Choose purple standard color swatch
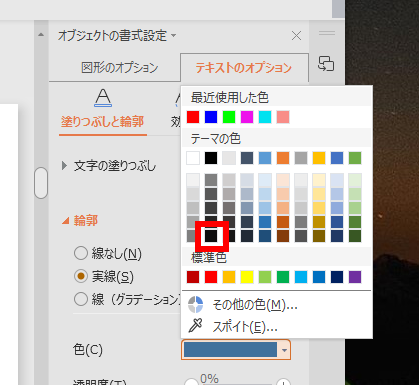Screen dimensions: 419x385 click(x=355, y=277)
